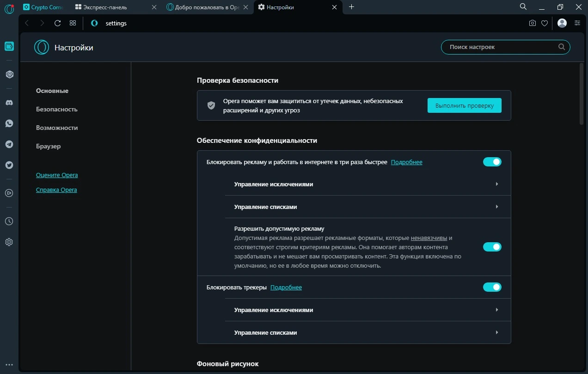Open the Discord sidebar icon
This screenshot has height=374, width=588.
pyautogui.click(x=9, y=103)
